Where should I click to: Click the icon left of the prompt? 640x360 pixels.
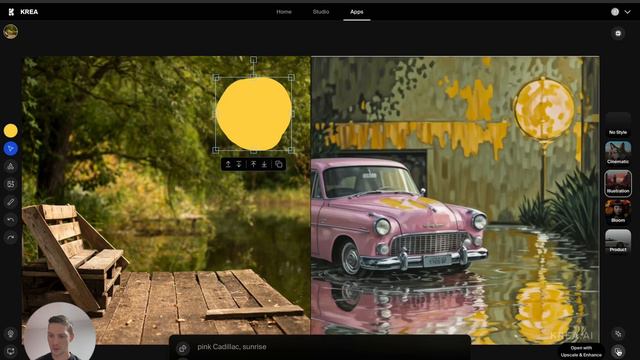pos(182,348)
